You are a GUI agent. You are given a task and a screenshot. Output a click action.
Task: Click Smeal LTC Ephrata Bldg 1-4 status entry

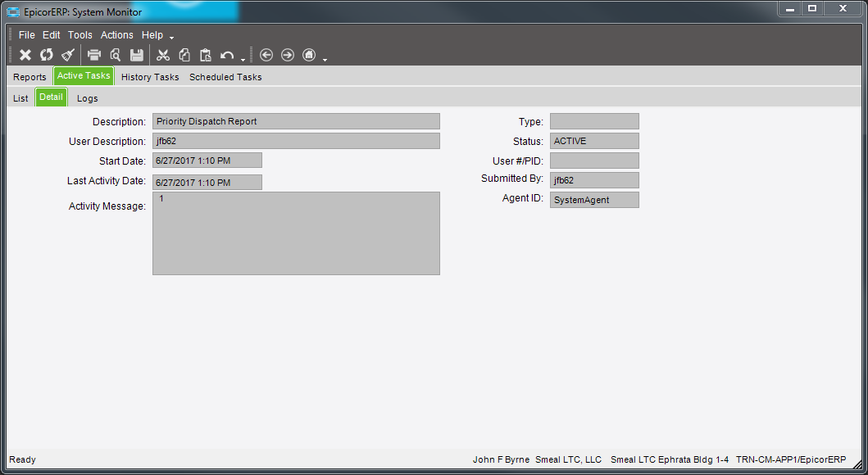coord(670,459)
